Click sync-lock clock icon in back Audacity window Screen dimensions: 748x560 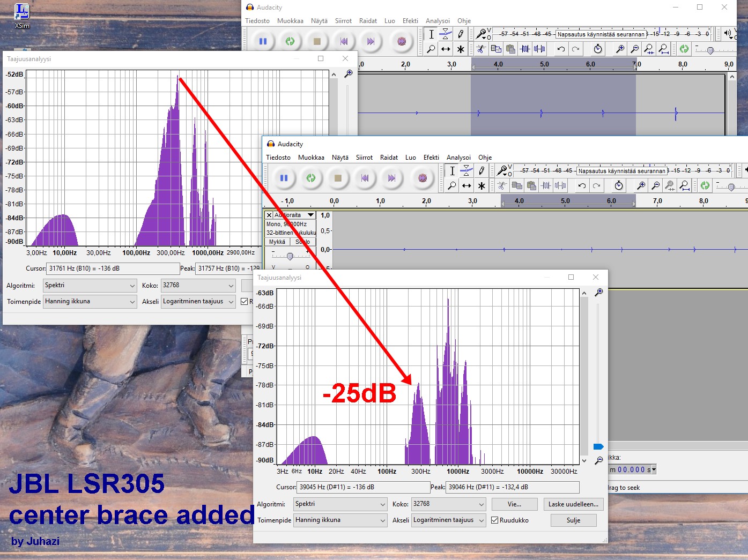tap(598, 49)
